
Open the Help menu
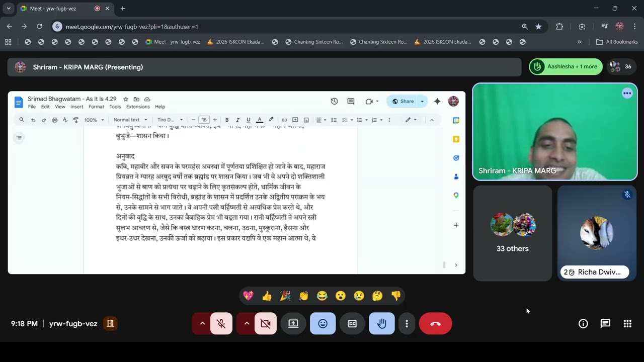point(160,107)
